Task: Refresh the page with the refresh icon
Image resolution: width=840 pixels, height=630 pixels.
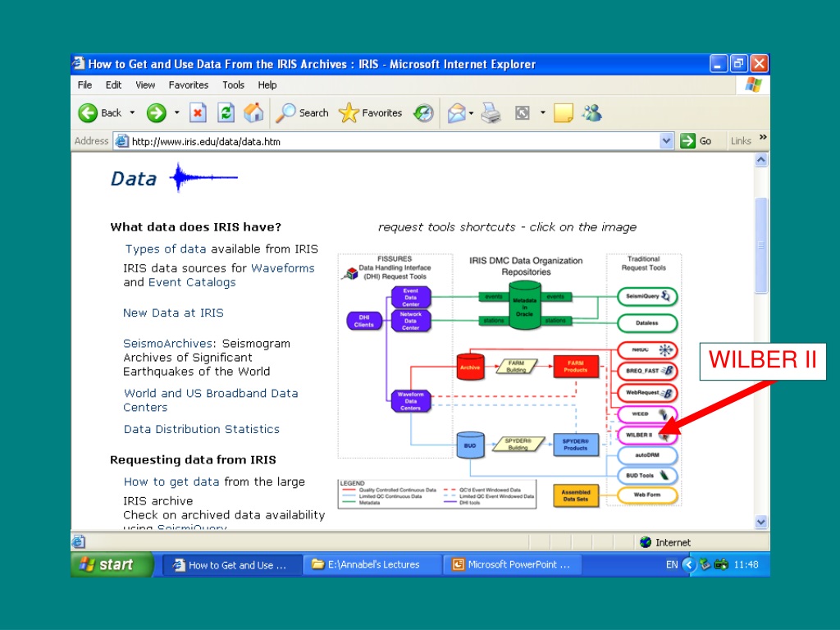Action: tap(226, 113)
